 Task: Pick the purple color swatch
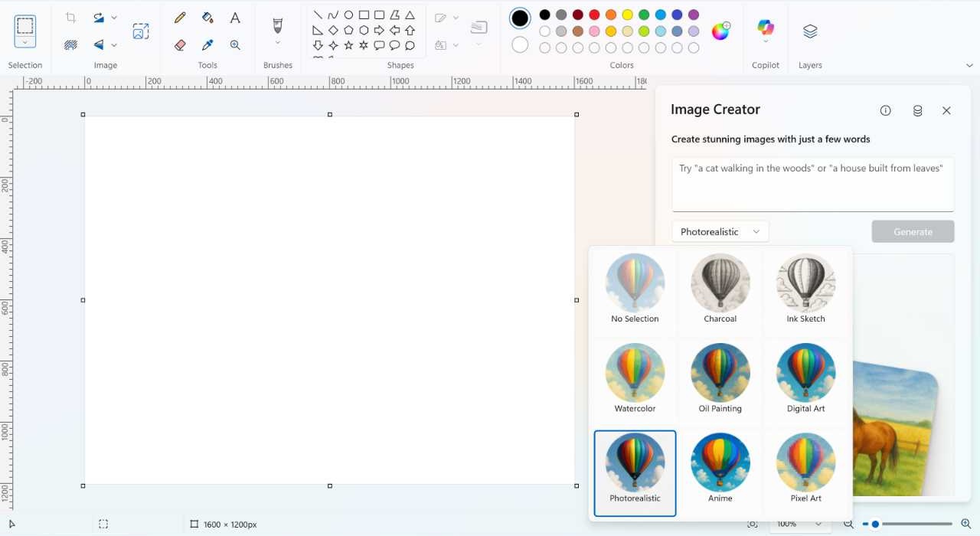pos(694,15)
